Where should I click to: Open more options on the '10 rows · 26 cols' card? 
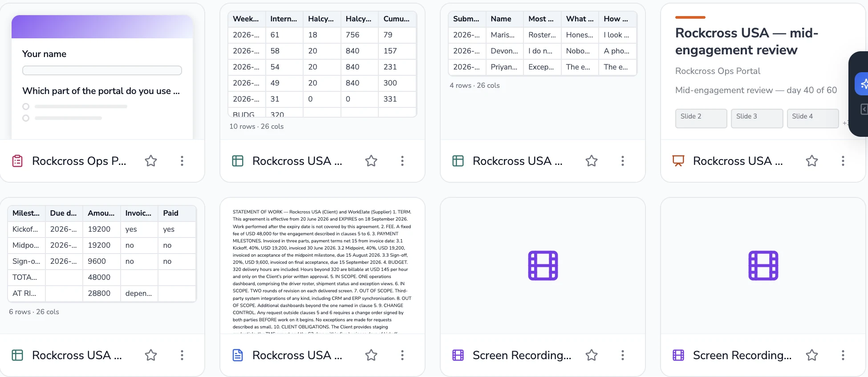[402, 161]
